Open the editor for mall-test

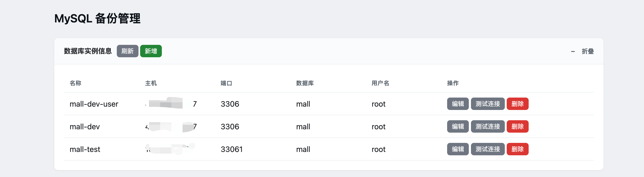[x=458, y=149]
